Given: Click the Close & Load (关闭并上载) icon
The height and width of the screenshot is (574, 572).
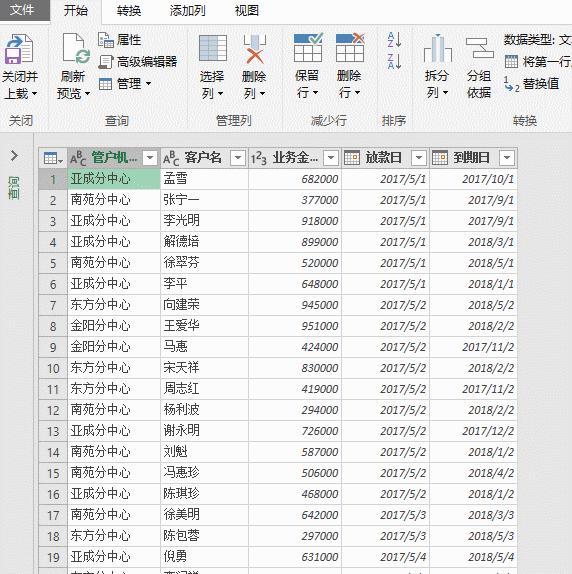Looking at the screenshot, I should point(18,49).
